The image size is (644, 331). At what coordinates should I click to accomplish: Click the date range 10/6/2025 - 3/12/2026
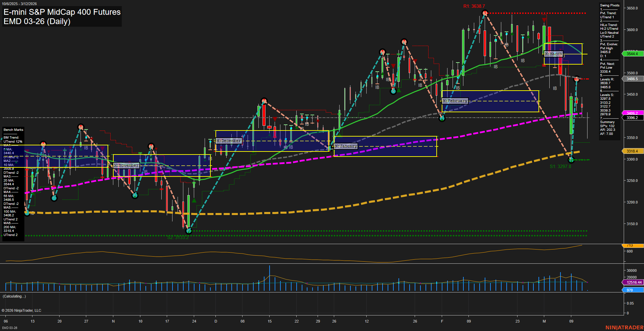(19, 4)
